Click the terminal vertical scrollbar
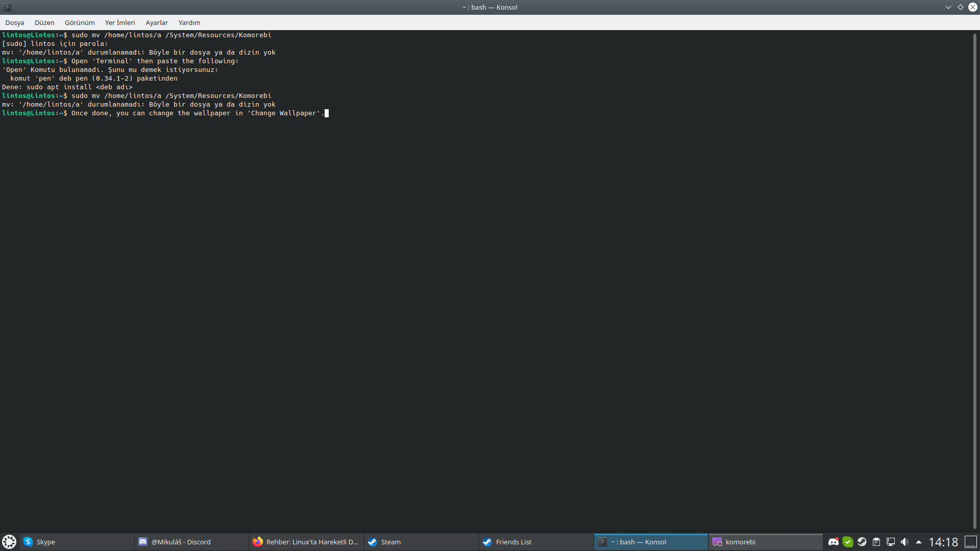Screen dimensions: 980x551 [974, 281]
